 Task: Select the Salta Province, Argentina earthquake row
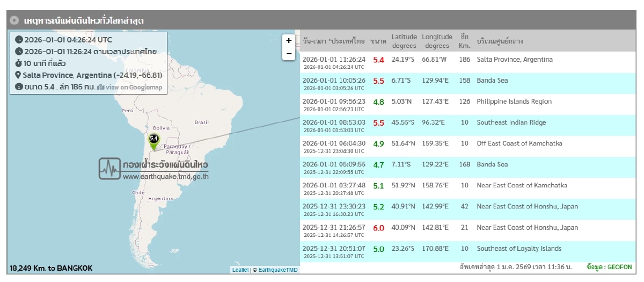coord(514,60)
